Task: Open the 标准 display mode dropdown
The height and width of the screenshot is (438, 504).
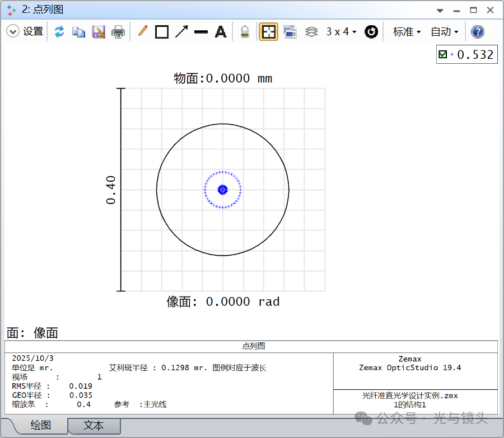Action: click(405, 31)
